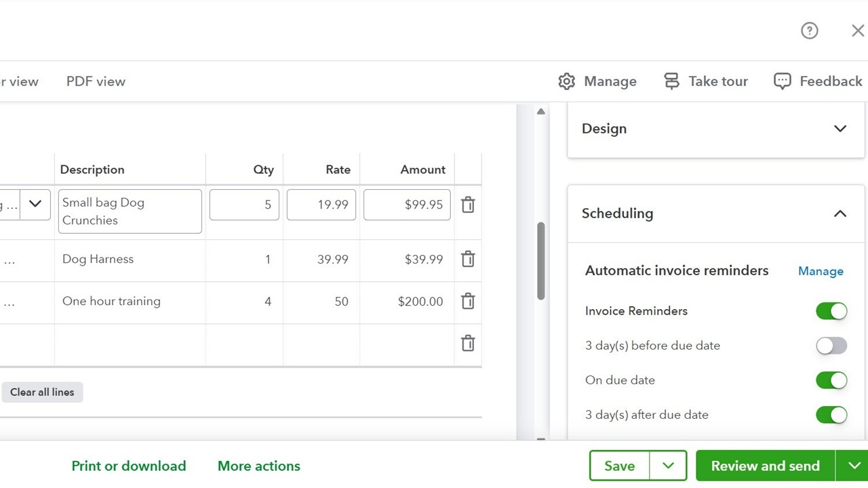Turn off Invoice Reminders toggle
868x488 pixels.
[x=831, y=311]
